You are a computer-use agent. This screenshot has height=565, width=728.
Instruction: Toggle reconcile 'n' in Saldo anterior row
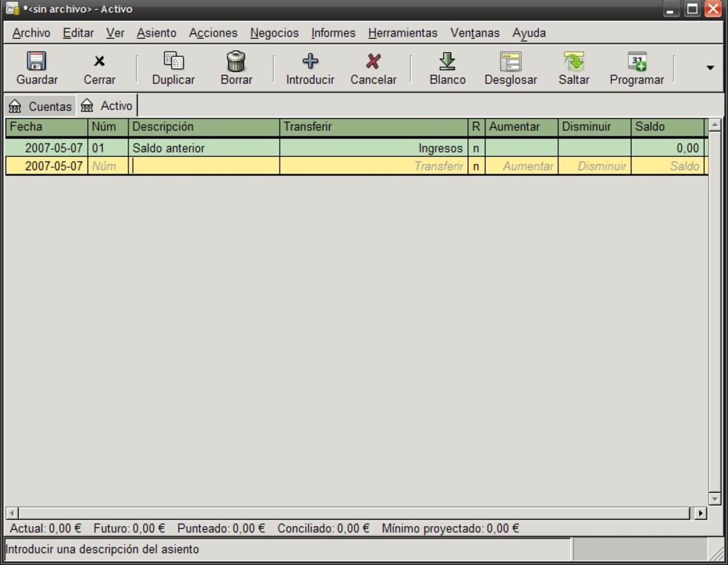pyautogui.click(x=477, y=148)
